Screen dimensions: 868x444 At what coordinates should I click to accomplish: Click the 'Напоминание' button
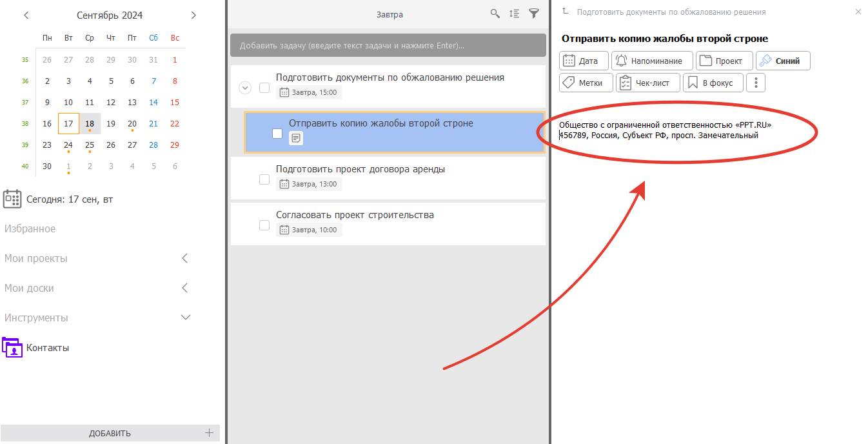coord(652,61)
